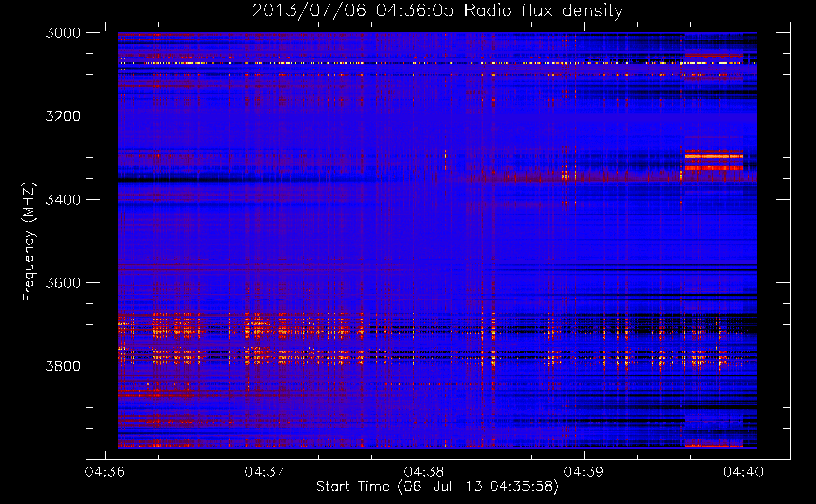Click the 'Frequency (MHZ)' axis label
This screenshot has height=504, width=816.
coord(29,241)
